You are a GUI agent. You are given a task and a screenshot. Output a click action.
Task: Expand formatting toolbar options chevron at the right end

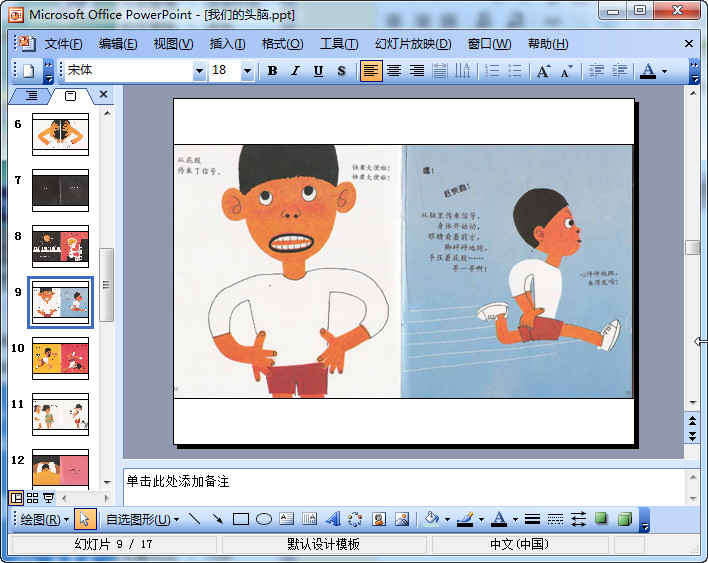(694, 71)
